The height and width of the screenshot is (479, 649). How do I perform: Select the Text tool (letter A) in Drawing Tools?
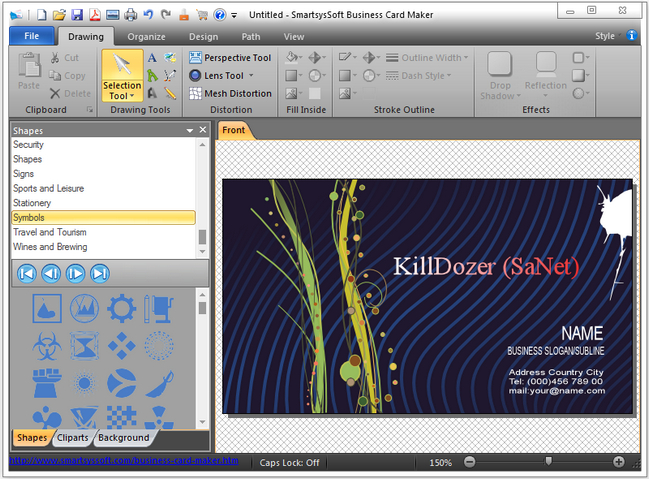coord(152,58)
